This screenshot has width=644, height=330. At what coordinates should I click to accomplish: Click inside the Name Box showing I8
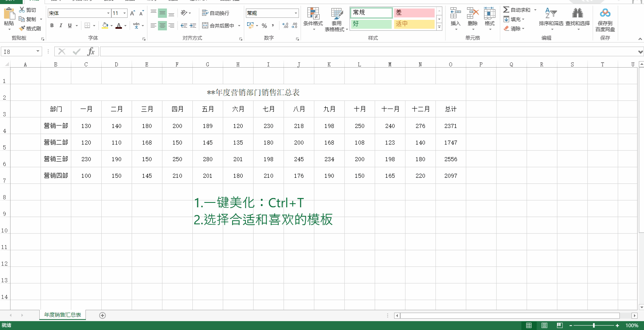point(18,51)
